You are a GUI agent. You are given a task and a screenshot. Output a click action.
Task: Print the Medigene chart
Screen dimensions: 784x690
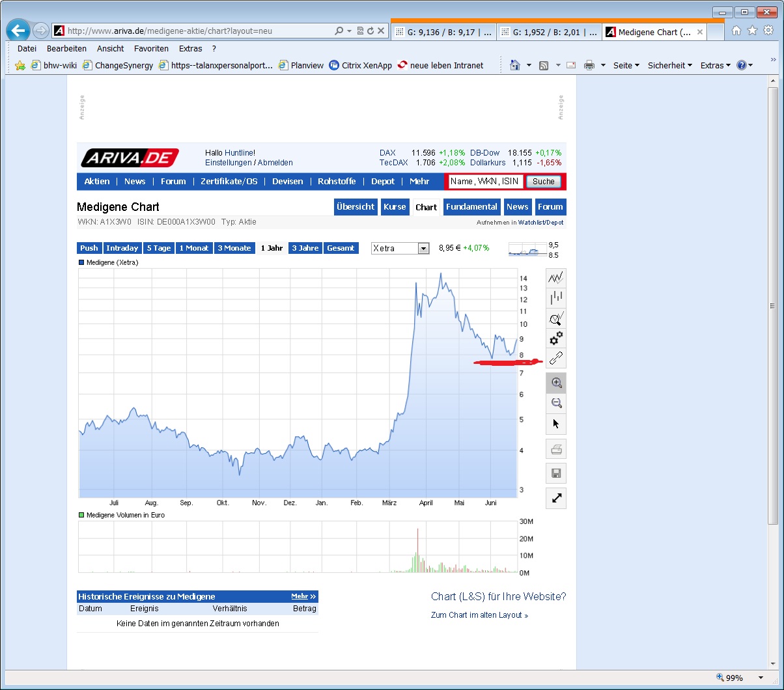point(555,449)
